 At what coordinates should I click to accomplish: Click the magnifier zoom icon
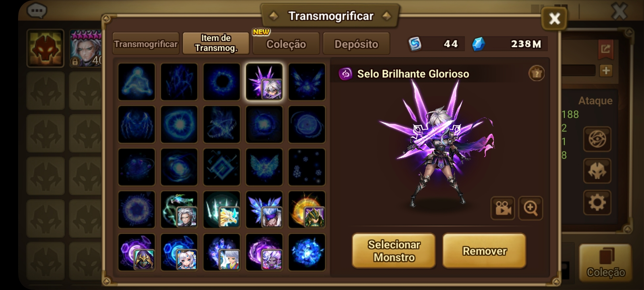(530, 208)
